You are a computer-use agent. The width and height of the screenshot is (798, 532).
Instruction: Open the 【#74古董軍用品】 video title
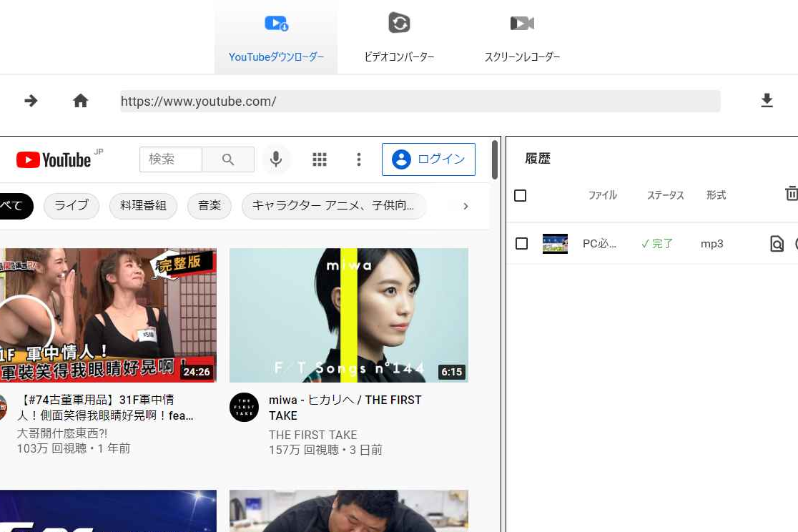point(105,408)
